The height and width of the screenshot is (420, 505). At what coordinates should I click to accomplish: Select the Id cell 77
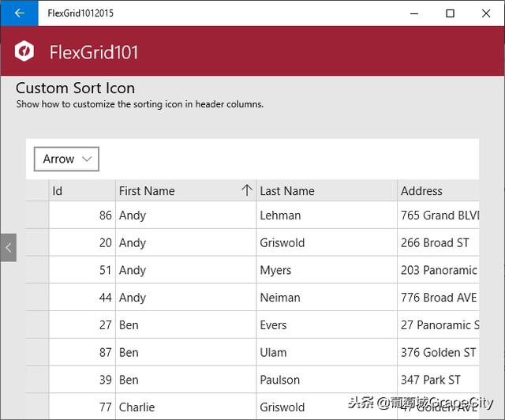[x=82, y=407]
